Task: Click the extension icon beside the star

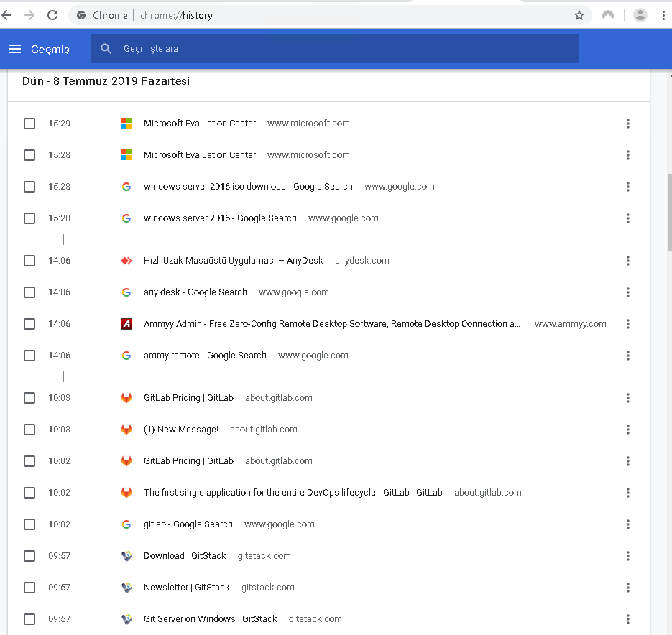Action: point(608,15)
